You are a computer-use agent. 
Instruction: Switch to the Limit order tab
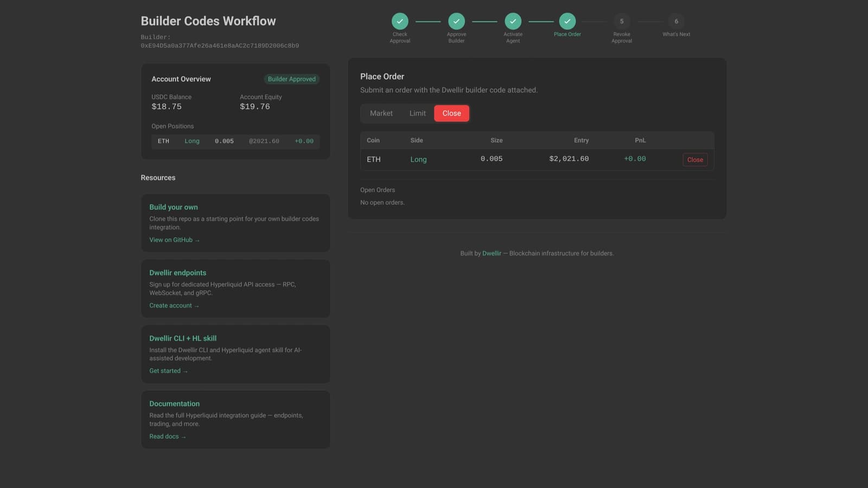tap(417, 113)
